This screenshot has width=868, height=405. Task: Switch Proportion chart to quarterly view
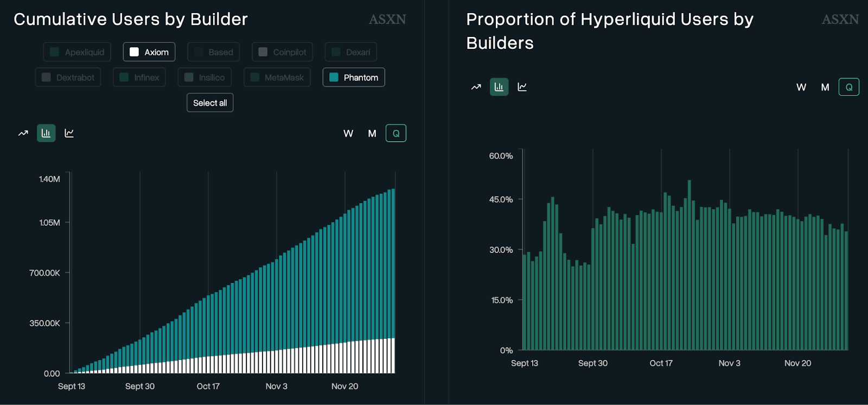(x=848, y=87)
